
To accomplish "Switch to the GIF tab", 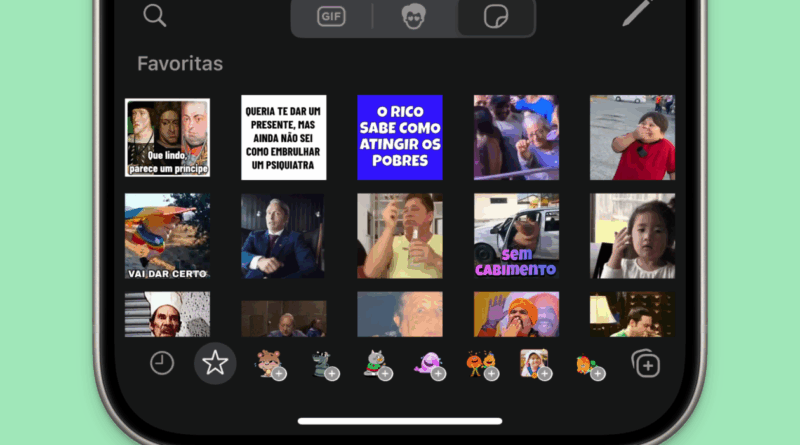I will 331,17.
